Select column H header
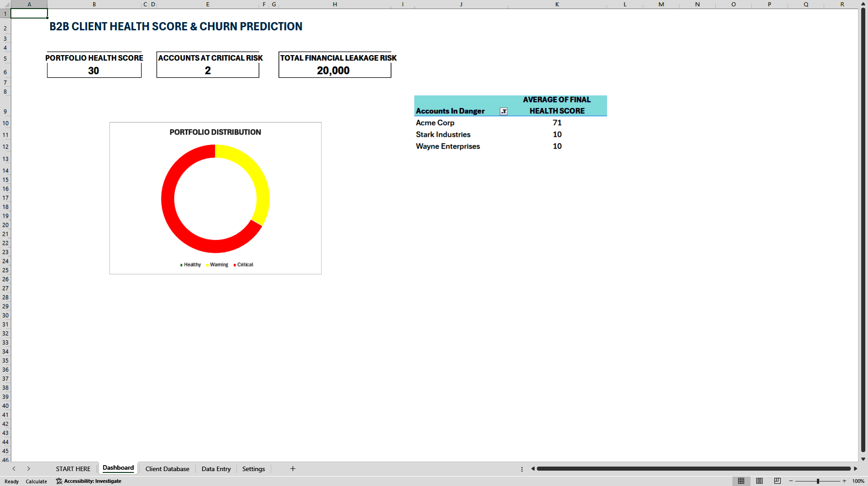The height and width of the screenshot is (486, 868). point(335,4)
